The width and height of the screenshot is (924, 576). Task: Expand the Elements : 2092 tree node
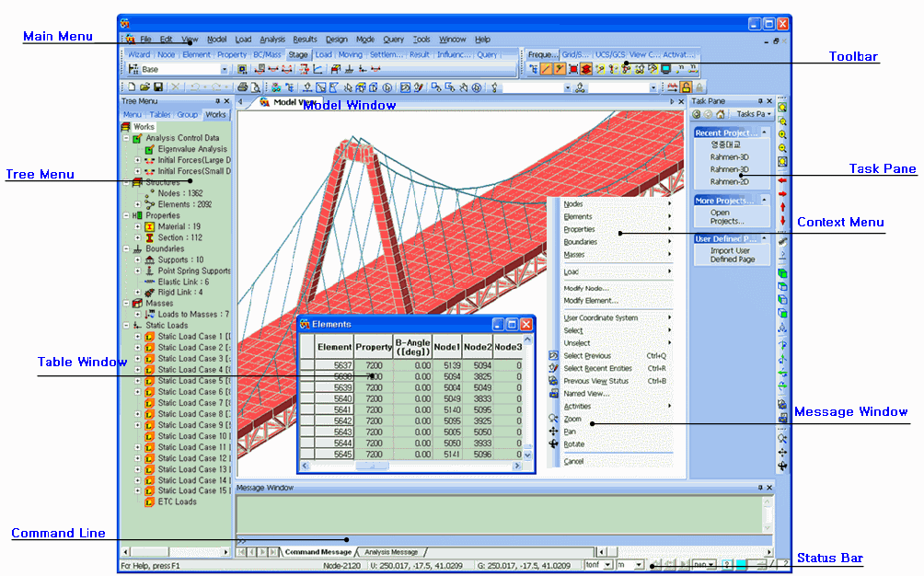coord(138,204)
